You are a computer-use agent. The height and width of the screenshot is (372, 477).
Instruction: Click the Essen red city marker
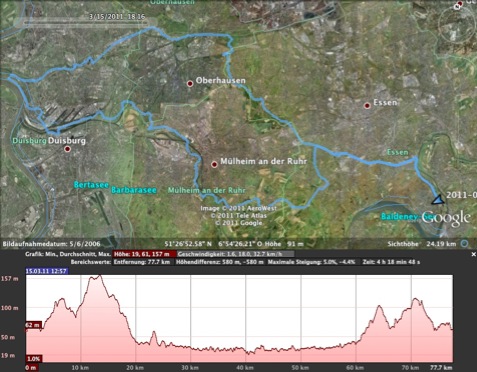(367, 106)
